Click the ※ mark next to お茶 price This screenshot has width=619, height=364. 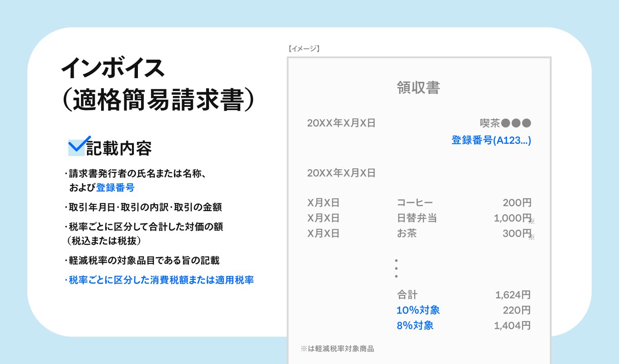[532, 237]
